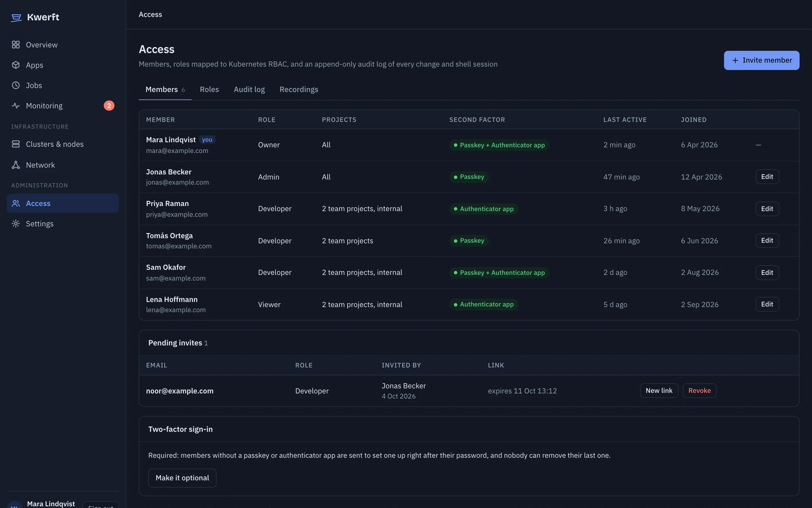Click the Access breadcrumb in the top bar
The width and height of the screenshot is (812, 508).
[150, 14]
